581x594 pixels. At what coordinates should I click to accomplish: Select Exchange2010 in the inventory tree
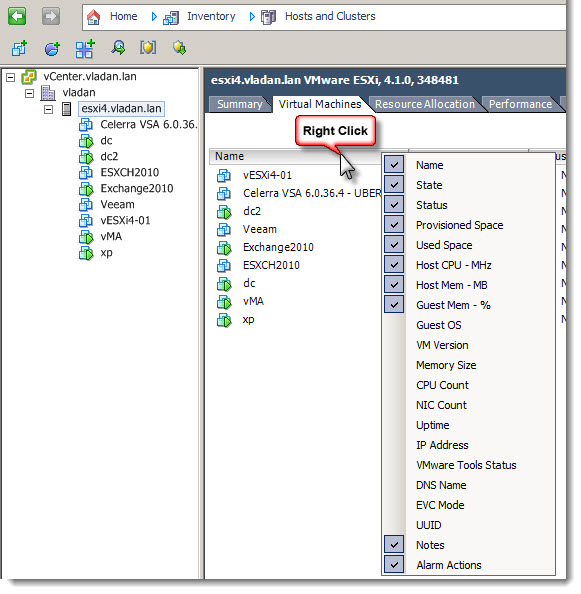tap(137, 189)
